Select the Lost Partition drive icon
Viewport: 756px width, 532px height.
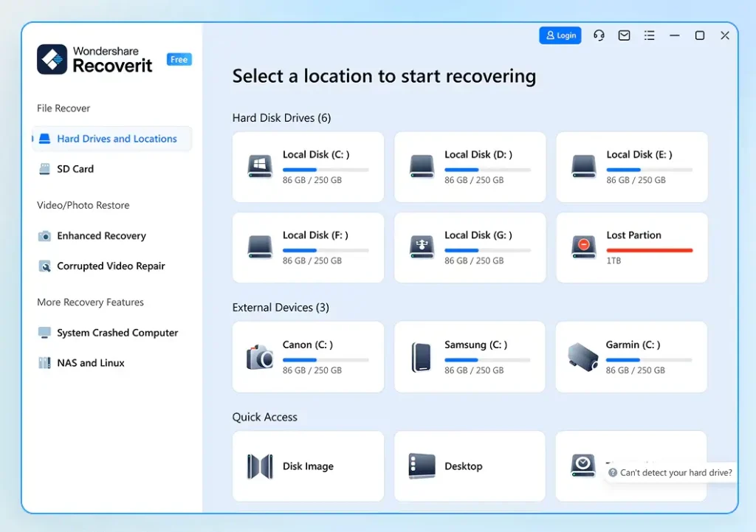tap(583, 248)
